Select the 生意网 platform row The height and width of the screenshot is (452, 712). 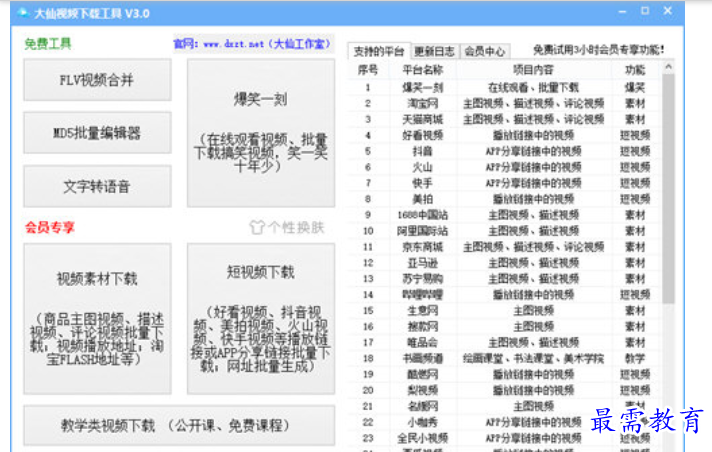pos(504,311)
